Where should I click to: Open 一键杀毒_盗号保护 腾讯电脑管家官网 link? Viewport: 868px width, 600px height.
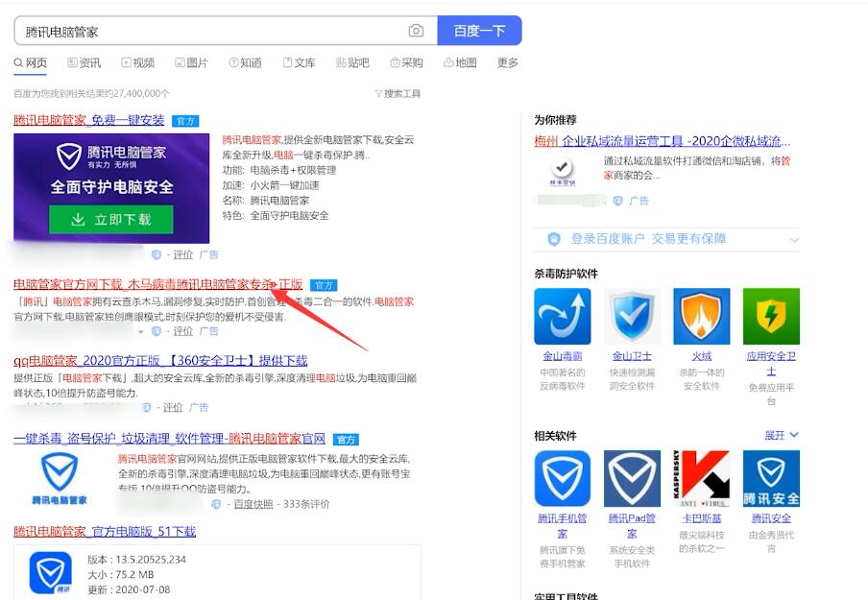pyautogui.click(x=169, y=439)
